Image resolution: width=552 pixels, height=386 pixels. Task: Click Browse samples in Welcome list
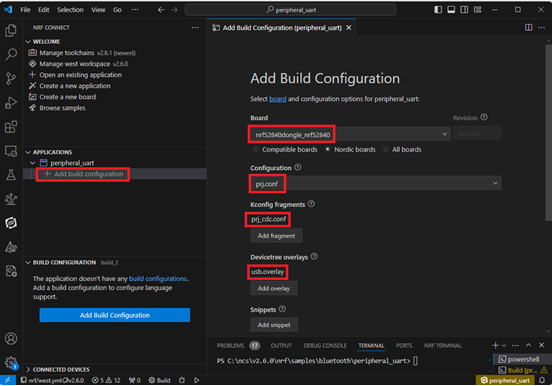(62, 108)
